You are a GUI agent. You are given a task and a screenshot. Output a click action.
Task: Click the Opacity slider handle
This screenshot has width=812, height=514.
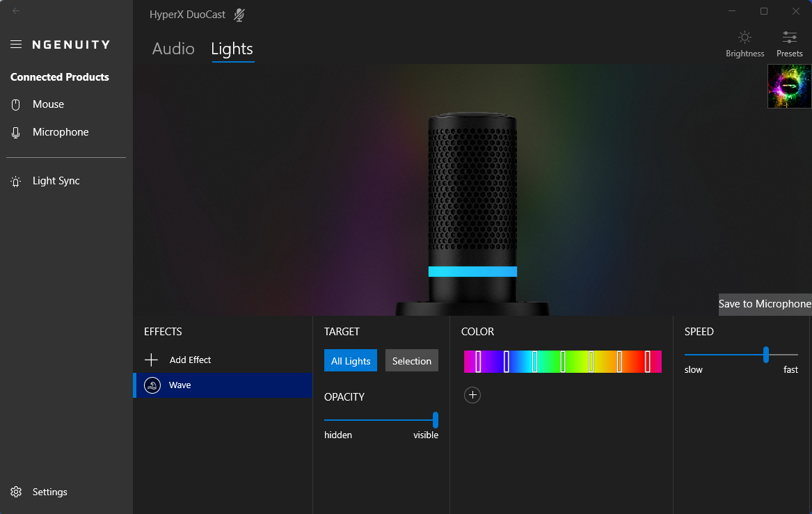coord(436,420)
